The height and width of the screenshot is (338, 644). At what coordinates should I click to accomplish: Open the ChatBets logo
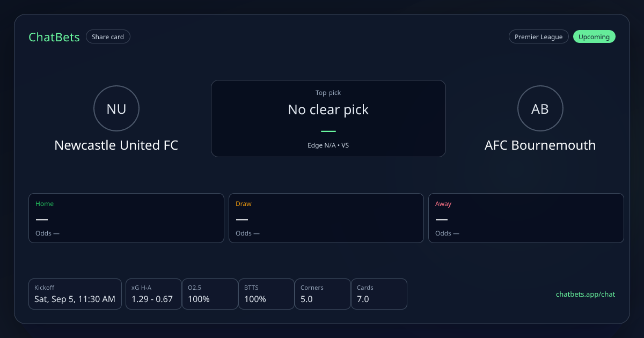pos(54,37)
